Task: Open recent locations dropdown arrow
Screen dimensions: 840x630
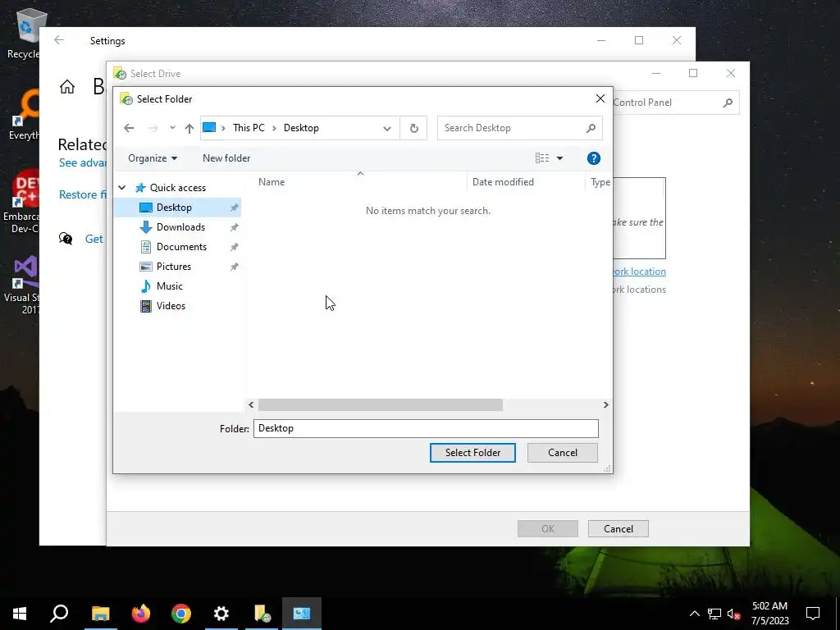Action: point(172,127)
